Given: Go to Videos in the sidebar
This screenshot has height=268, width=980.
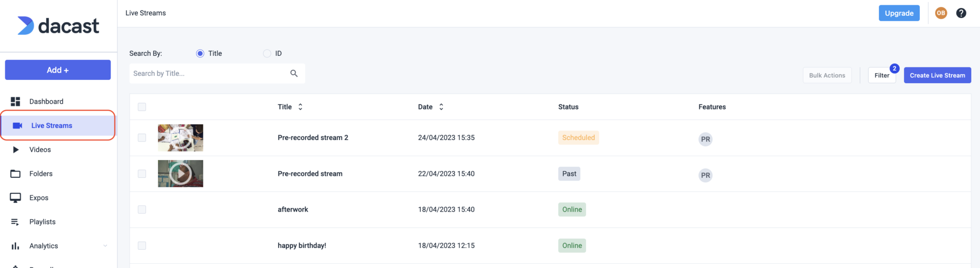Looking at the screenshot, I should (x=40, y=150).
